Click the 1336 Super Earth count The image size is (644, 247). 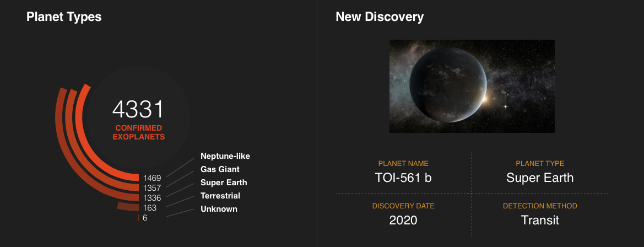152,198
